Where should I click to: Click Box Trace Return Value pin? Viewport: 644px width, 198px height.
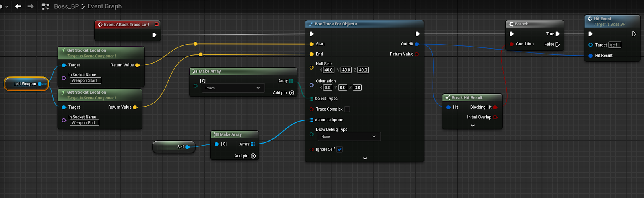point(417,54)
